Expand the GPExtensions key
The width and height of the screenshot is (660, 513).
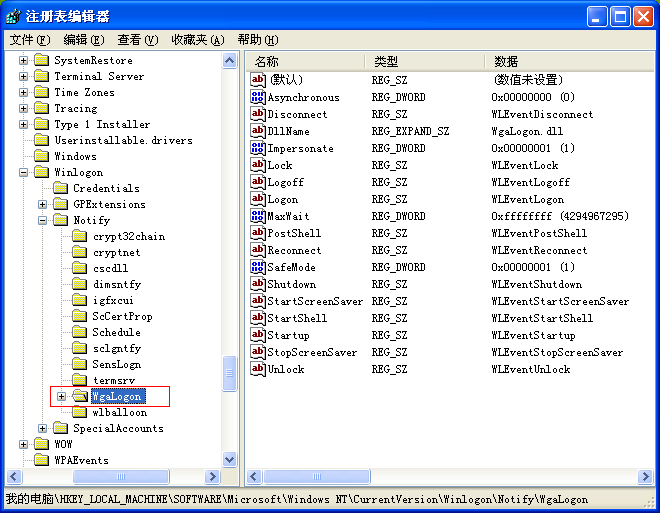point(43,204)
